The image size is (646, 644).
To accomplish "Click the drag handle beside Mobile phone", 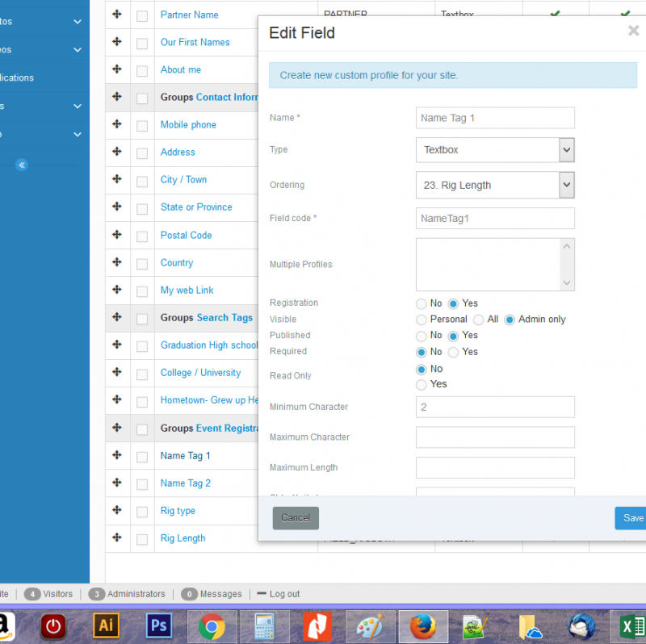I will click(x=117, y=124).
